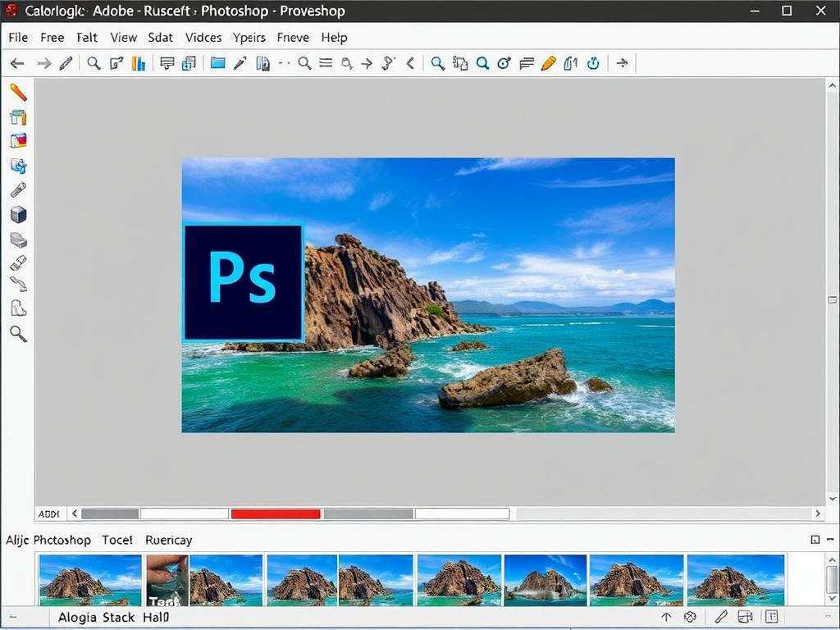840x630 pixels.
Task: Expand the thumbnail panel using its corner icon
Action: pos(815,540)
